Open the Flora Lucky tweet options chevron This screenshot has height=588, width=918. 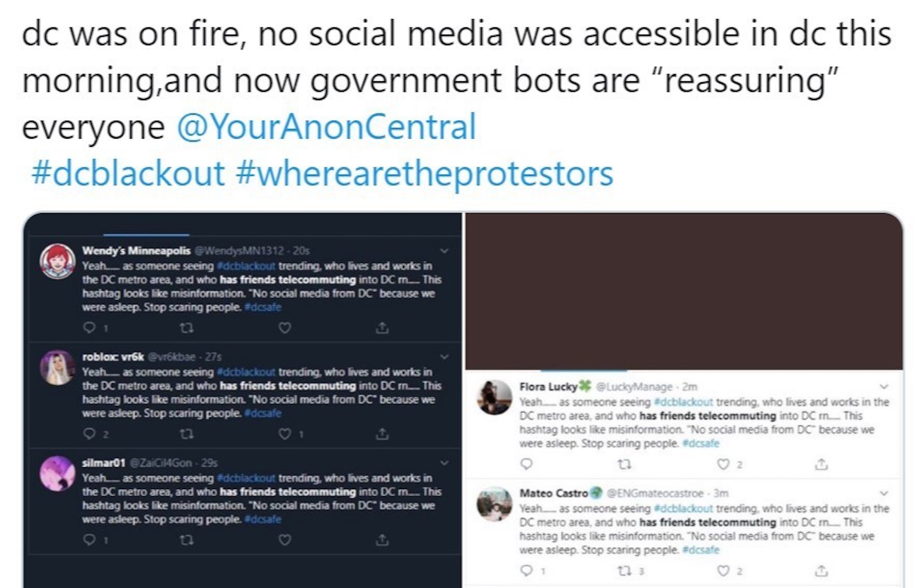click(x=884, y=387)
